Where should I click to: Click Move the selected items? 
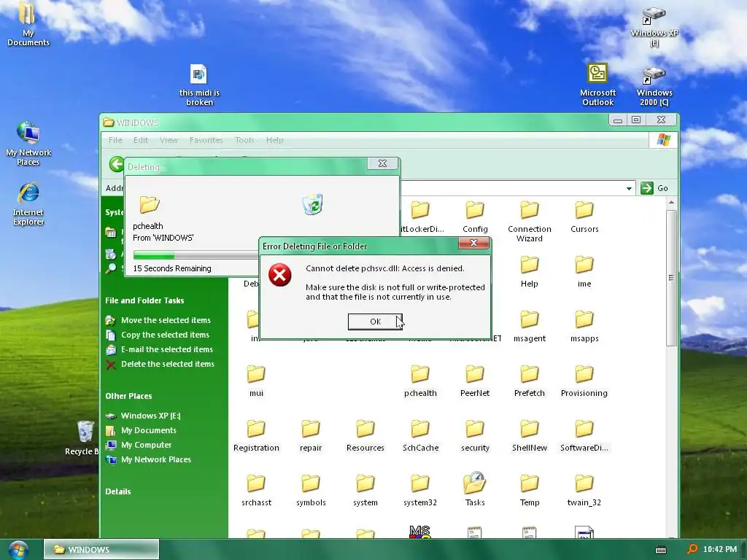pos(166,320)
